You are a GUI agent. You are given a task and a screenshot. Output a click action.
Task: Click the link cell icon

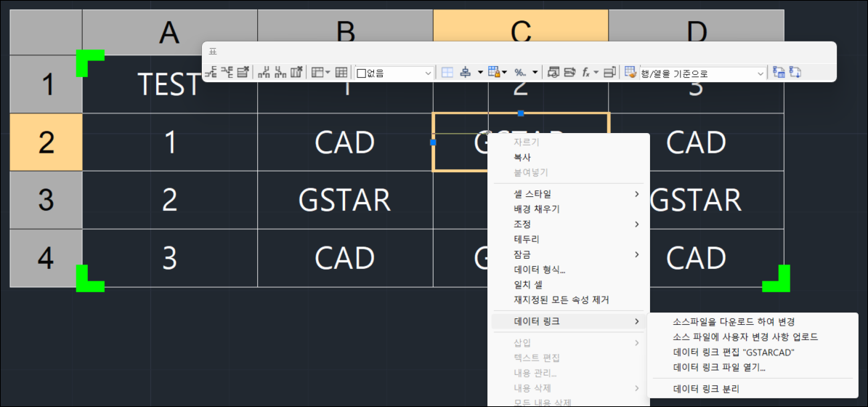tap(779, 73)
